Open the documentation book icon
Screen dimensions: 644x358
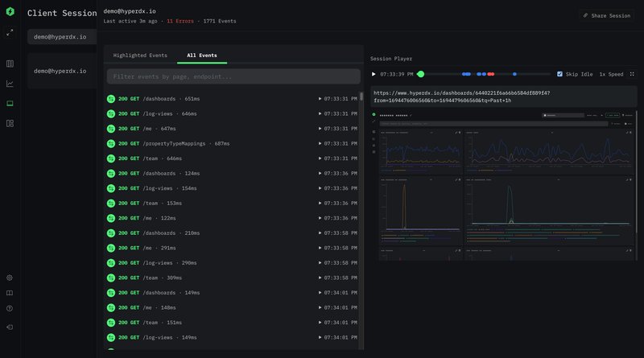pyautogui.click(x=10, y=293)
